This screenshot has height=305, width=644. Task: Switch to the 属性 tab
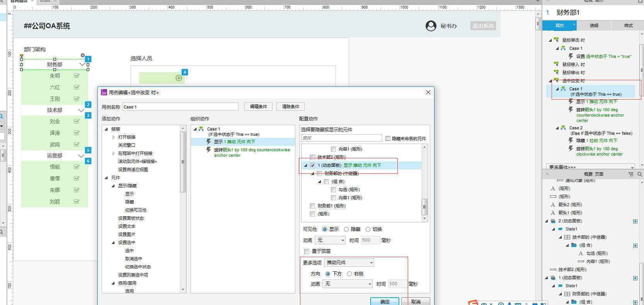559,25
